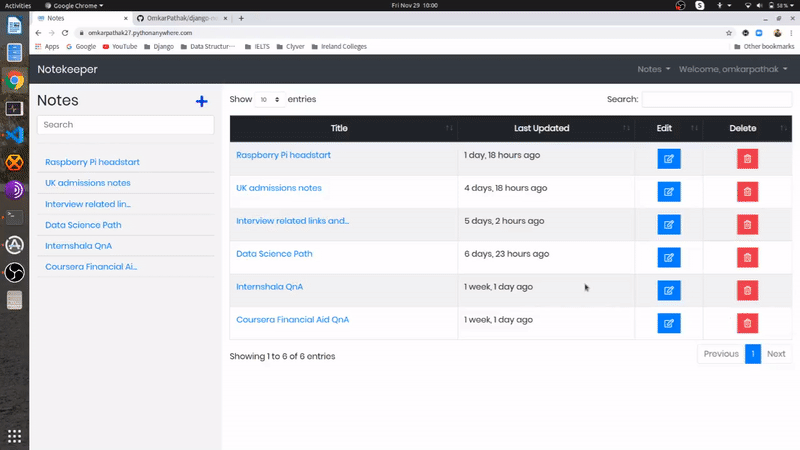Show applications grid in dock
The height and width of the screenshot is (450, 800).
coord(14,436)
